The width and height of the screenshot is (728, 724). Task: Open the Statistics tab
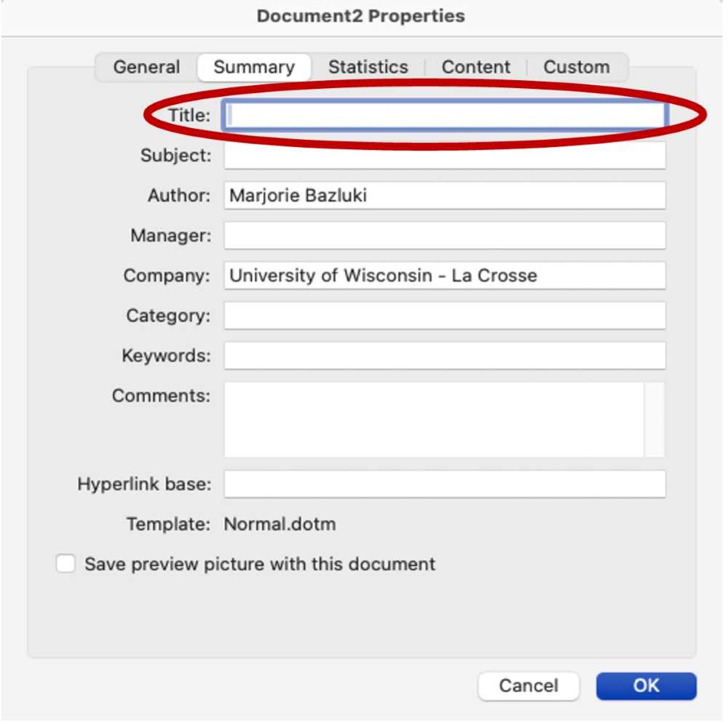point(368,68)
